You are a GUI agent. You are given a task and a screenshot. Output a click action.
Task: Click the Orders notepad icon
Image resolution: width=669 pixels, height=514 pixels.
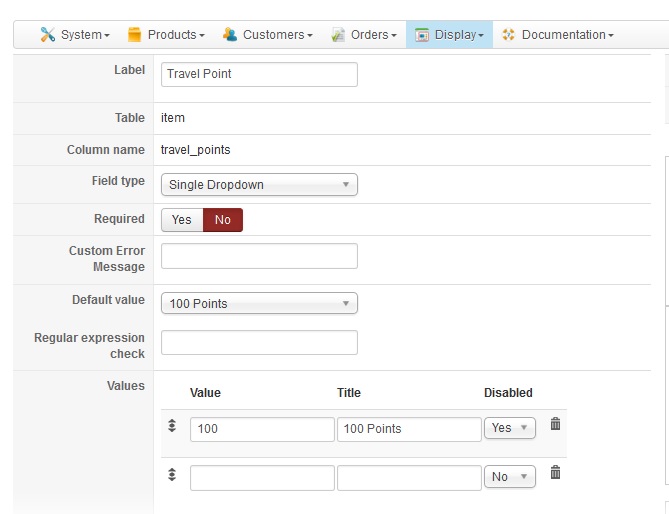point(337,35)
